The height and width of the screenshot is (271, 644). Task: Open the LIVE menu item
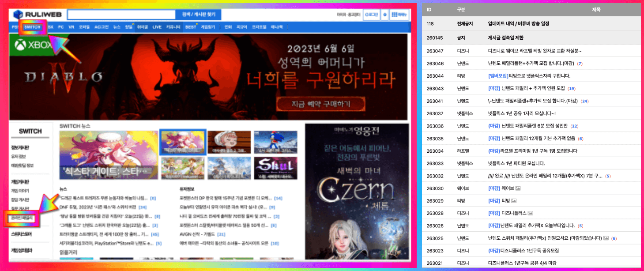pyautogui.click(x=157, y=27)
